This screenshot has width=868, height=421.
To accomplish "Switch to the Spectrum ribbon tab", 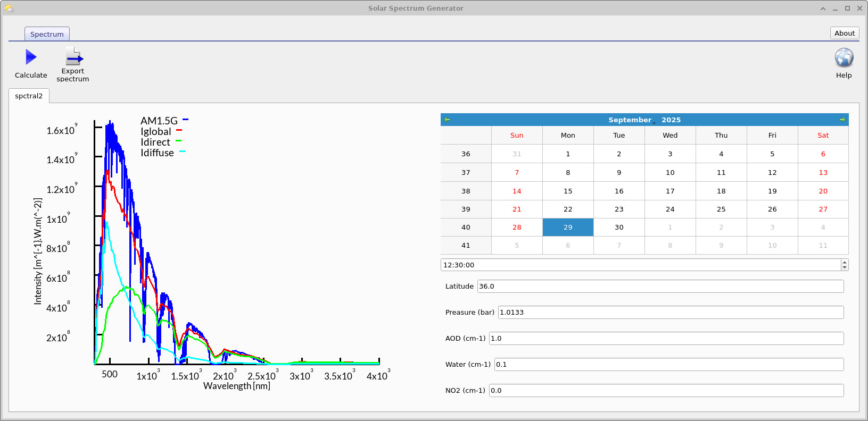I will (x=47, y=34).
